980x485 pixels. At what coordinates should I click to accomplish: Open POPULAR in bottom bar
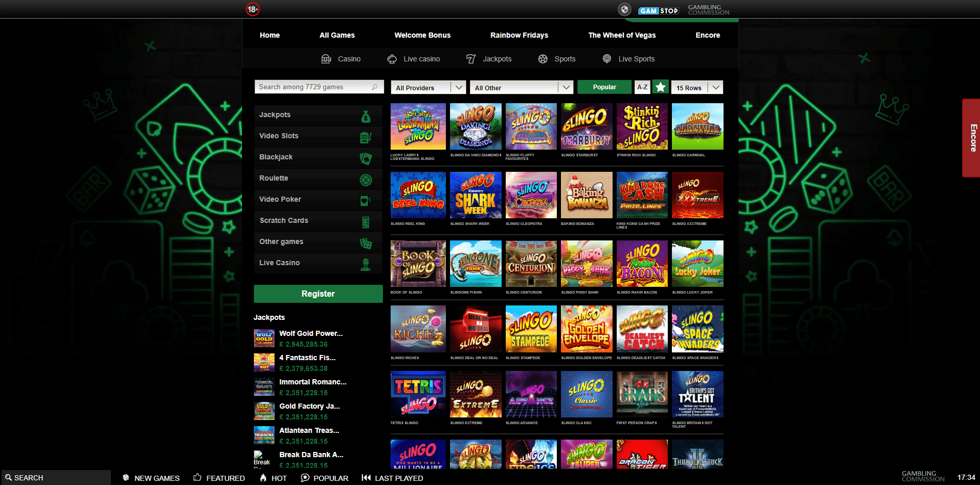tap(325, 478)
